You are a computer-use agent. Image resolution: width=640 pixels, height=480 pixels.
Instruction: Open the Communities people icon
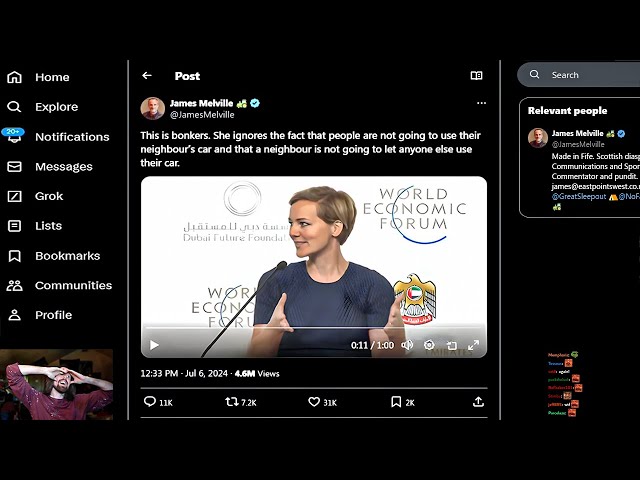14,285
